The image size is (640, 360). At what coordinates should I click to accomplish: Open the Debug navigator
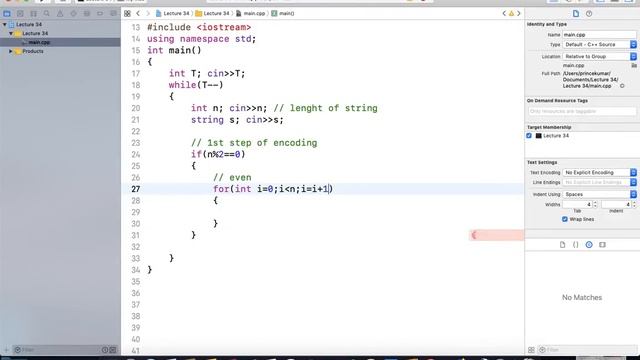(87, 13)
